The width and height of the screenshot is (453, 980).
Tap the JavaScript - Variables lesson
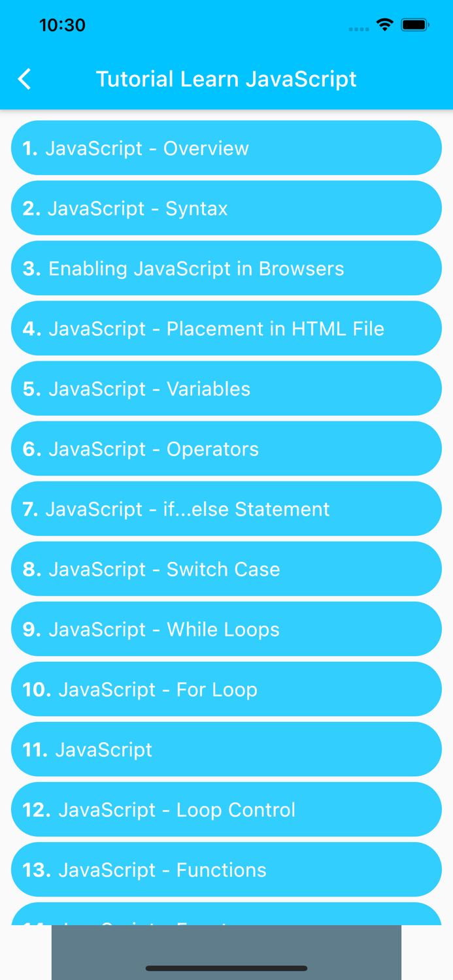[226, 388]
